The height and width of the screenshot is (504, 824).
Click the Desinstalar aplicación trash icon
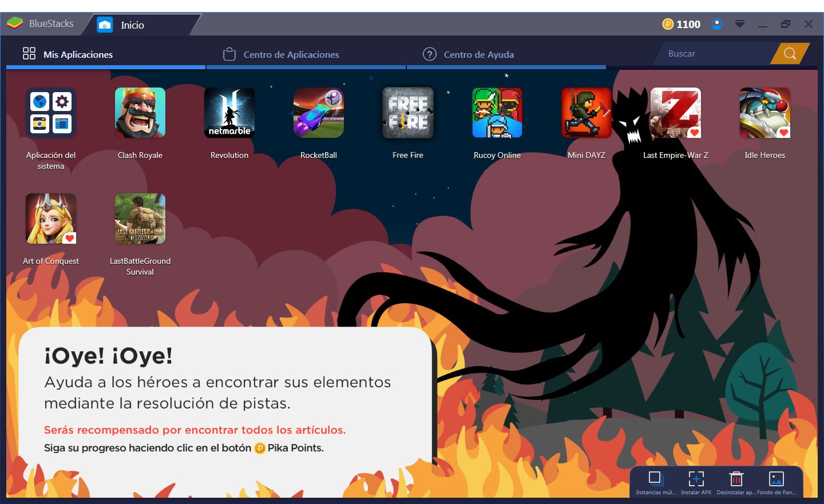point(736,478)
